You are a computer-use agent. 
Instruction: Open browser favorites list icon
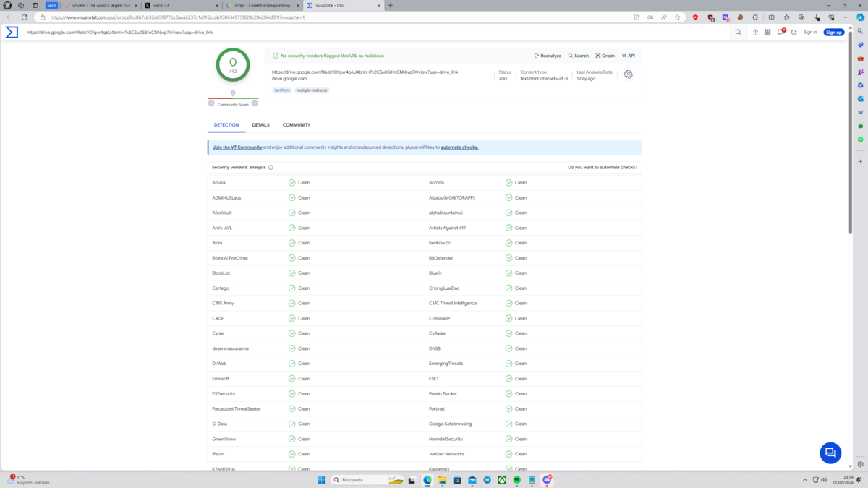786,17
